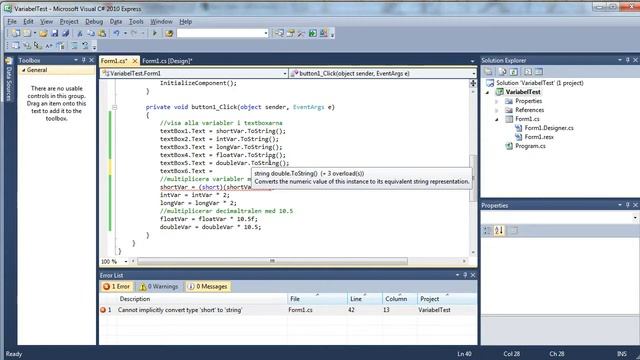Open the Toolbox wrench icon in toolbar

302,33
